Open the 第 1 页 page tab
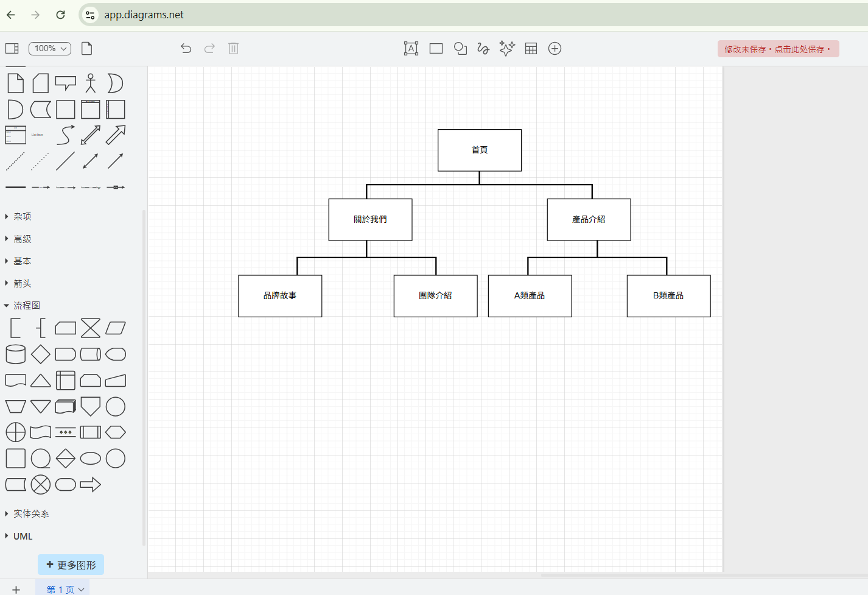The width and height of the screenshot is (868, 595). tap(61, 589)
